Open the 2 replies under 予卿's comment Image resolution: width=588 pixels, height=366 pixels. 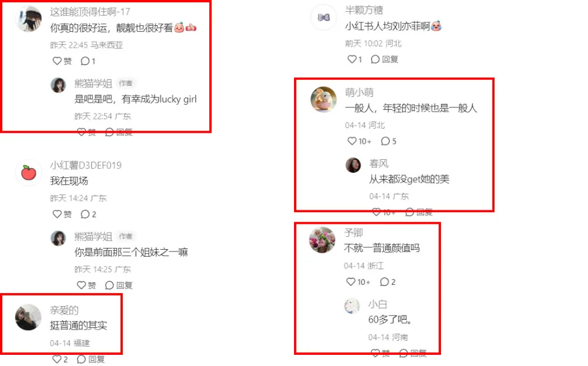[x=387, y=282]
